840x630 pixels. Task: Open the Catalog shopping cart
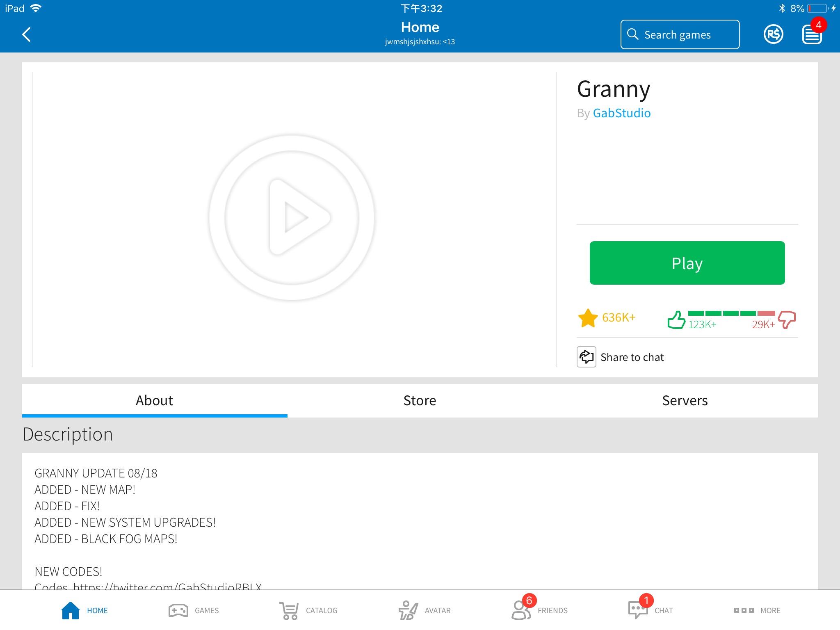pos(289,610)
